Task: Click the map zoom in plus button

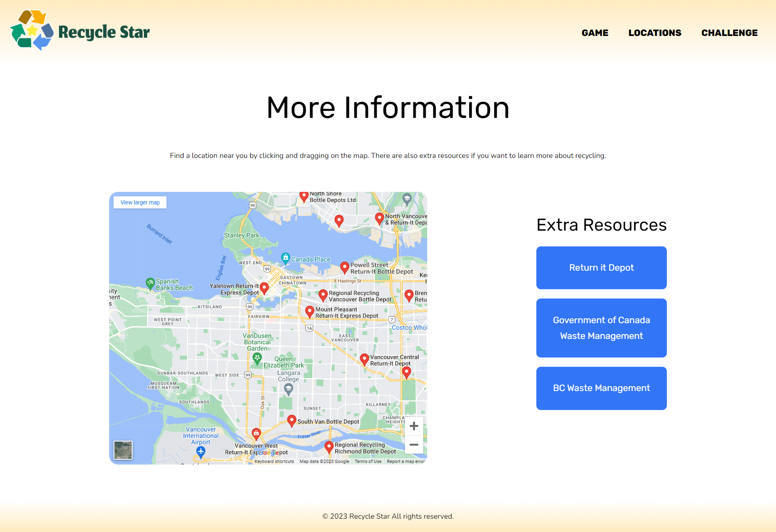Action: [413, 426]
